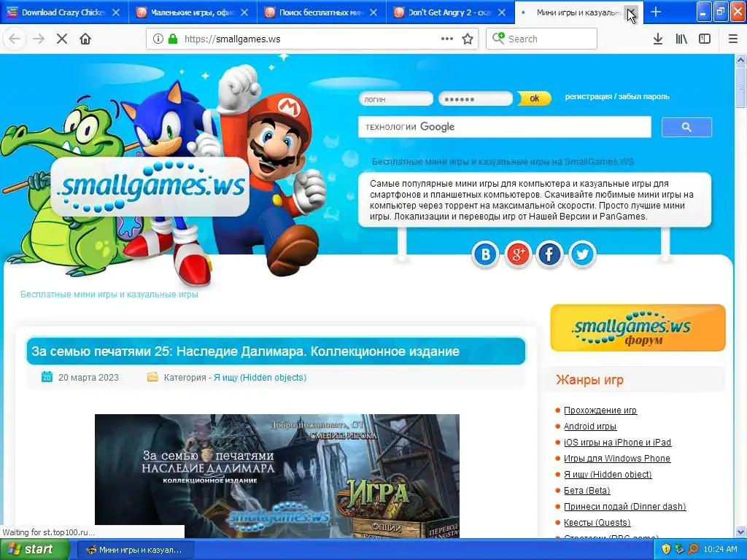Open the Library icon in toolbar

click(681, 39)
